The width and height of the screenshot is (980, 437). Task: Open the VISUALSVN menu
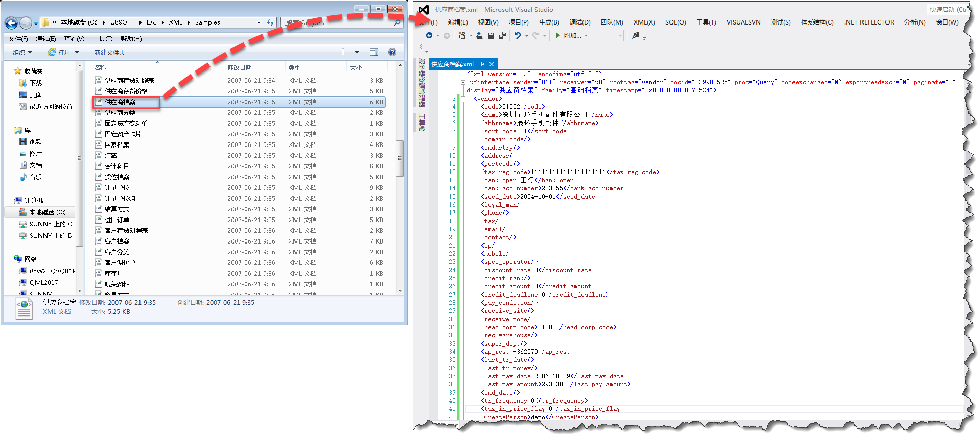[743, 22]
